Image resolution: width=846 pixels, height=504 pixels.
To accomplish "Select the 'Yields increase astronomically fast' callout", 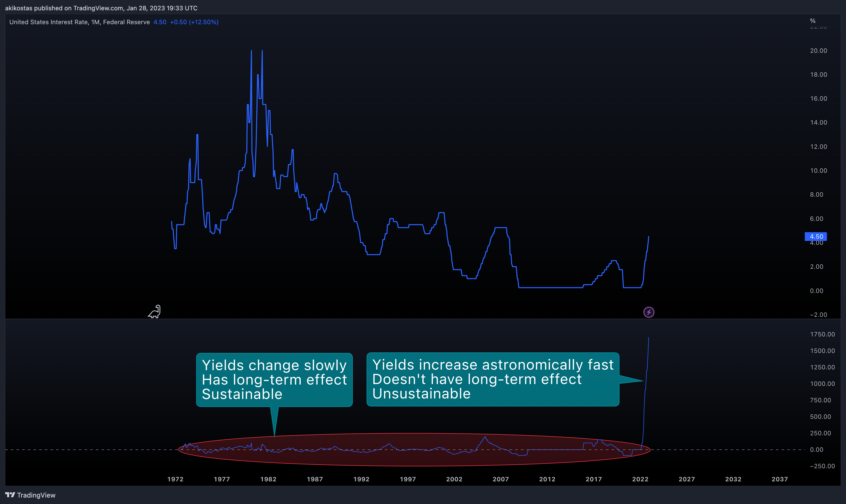I will tap(493, 379).
